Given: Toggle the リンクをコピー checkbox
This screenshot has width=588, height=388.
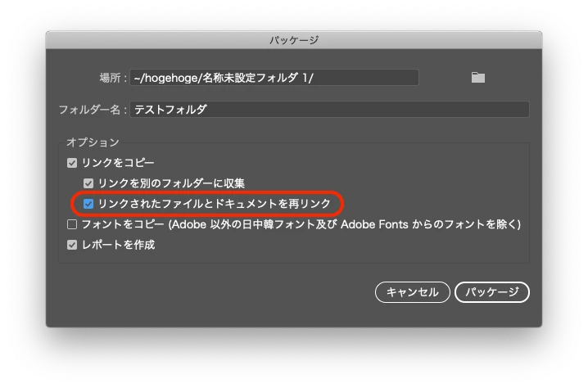Looking at the screenshot, I should point(72,163).
